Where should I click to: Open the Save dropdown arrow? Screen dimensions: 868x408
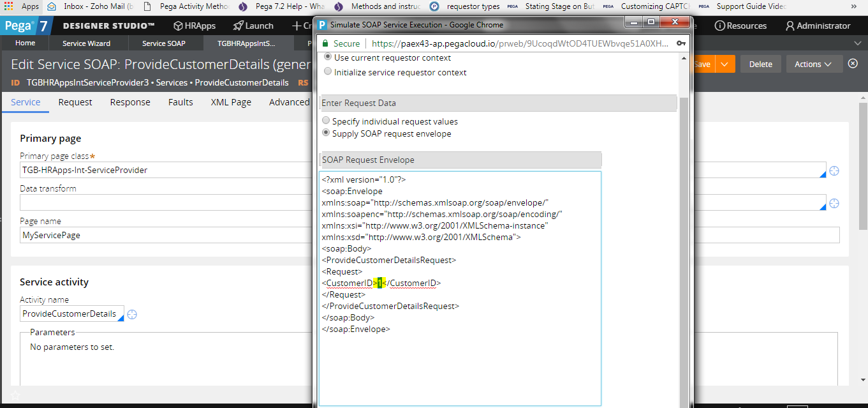725,64
